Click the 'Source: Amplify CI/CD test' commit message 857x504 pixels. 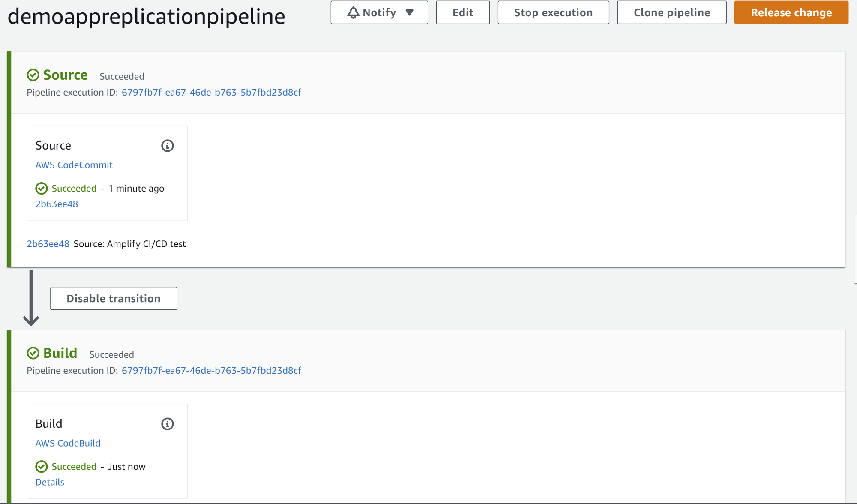click(x=129, y=244)
